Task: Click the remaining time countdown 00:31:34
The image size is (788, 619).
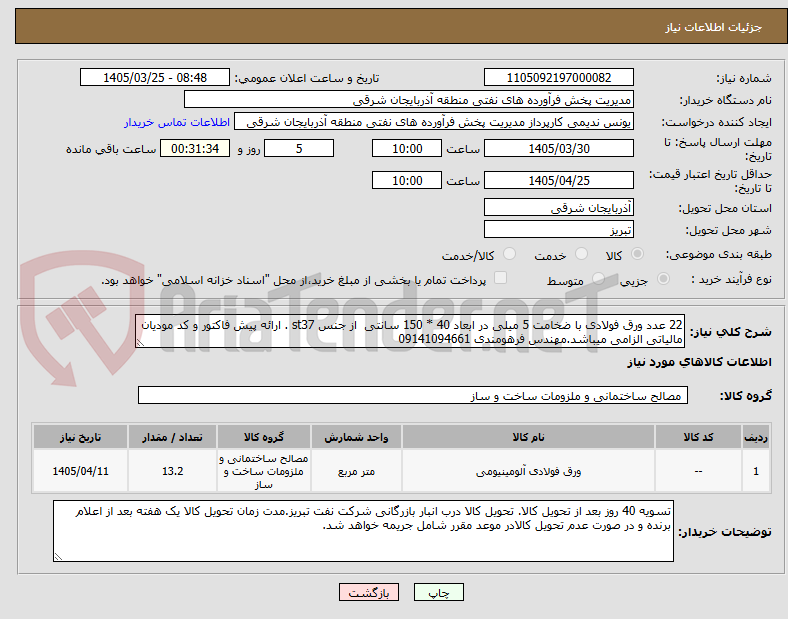Action: coord(195,148)
